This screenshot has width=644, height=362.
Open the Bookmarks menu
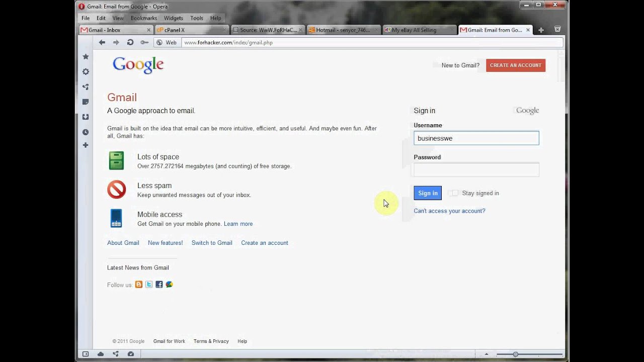pos(144,18)
